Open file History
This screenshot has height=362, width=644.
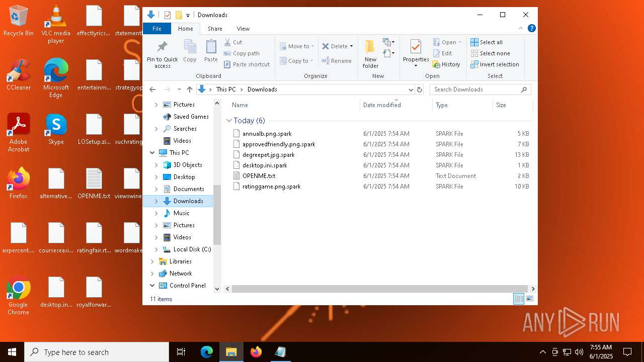[x=446, y=64]
